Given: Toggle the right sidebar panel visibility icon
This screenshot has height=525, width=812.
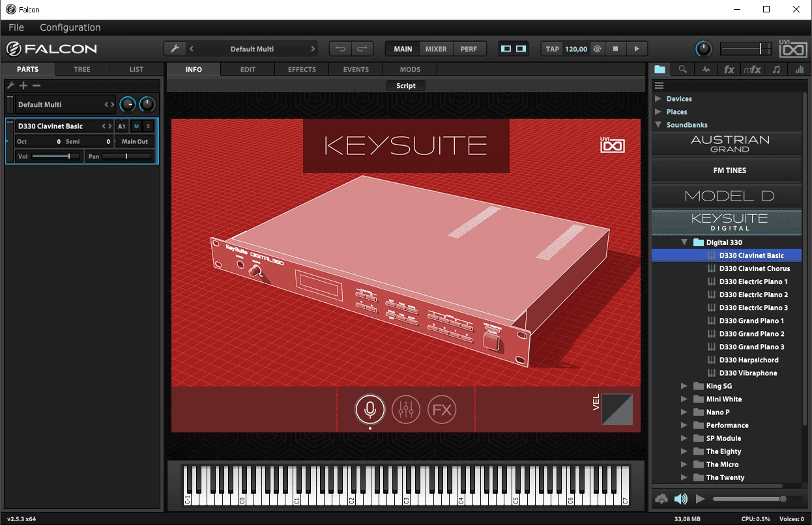Looking at the screenshot, I should tap(521, 49).
